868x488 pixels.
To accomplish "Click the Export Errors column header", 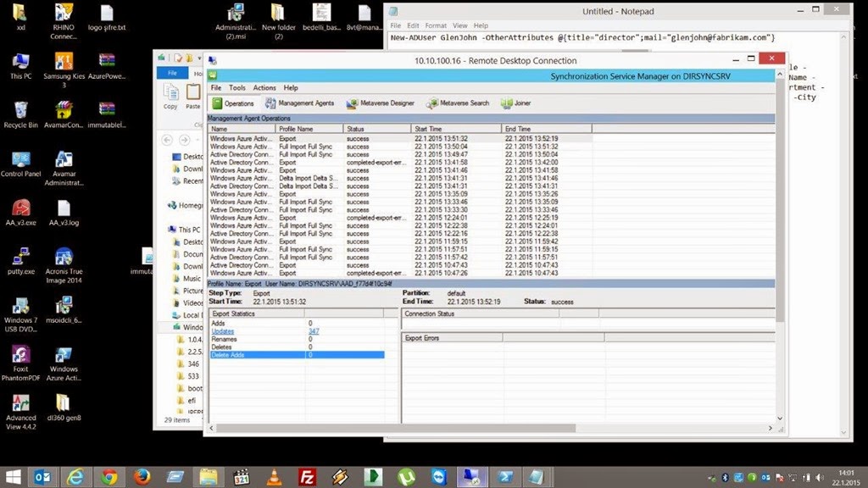I will tap(453, 337).
